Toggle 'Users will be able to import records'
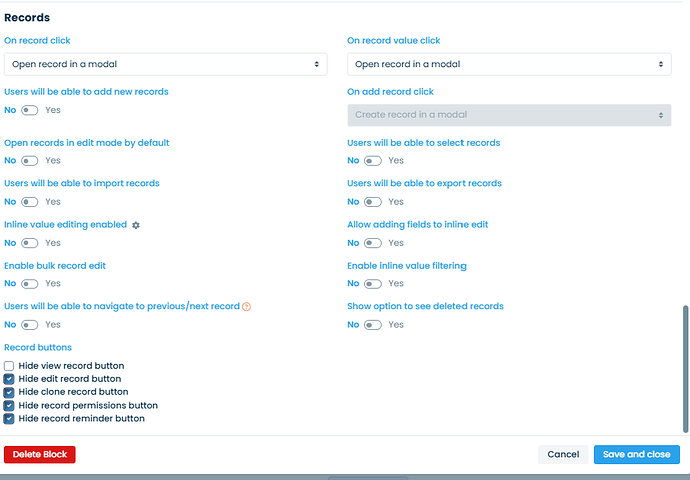The height and width of the screenshot is (480, 690). [30, 202]
